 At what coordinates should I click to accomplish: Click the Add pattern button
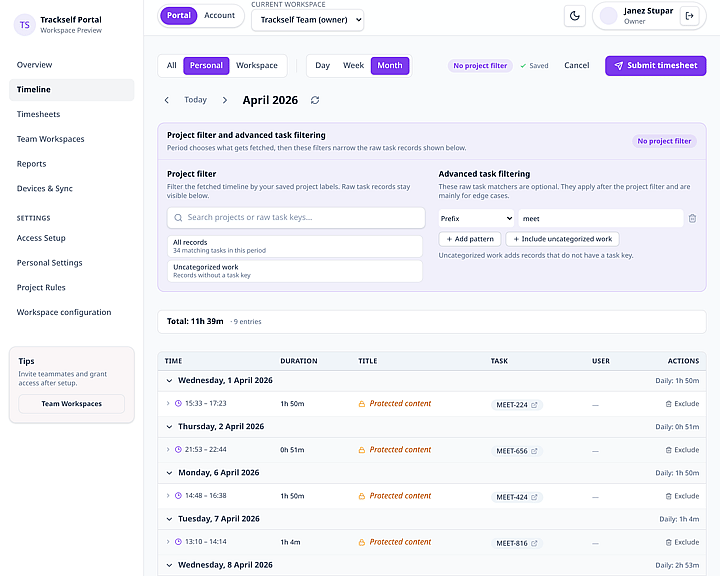click(x=470, y=239)
